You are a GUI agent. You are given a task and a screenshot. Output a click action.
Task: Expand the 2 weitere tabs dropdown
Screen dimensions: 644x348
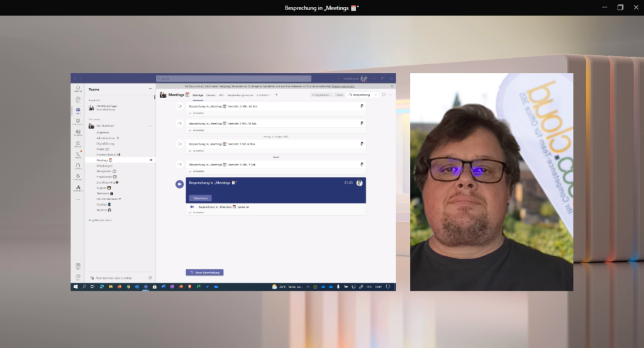click(x=264, y=95)
